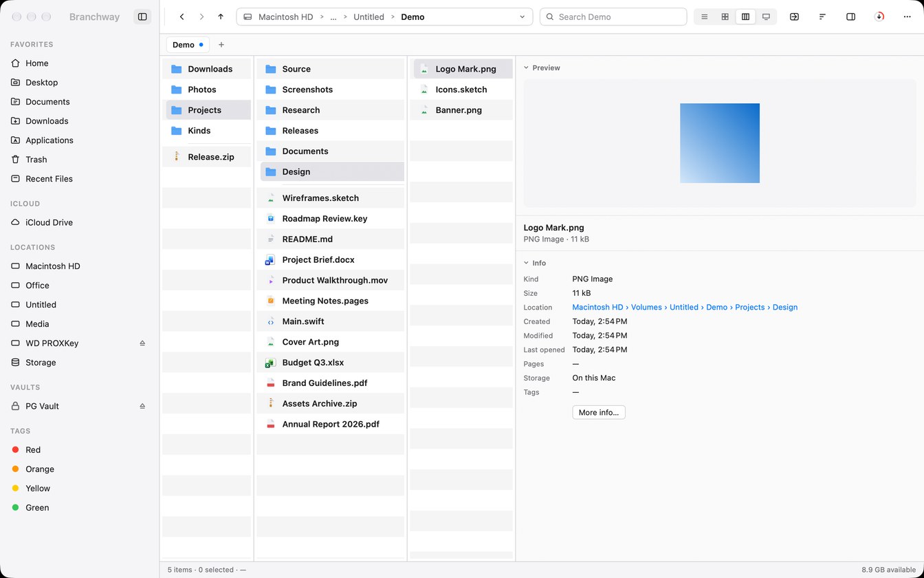Click Projects in the Location path

(750, 308)
